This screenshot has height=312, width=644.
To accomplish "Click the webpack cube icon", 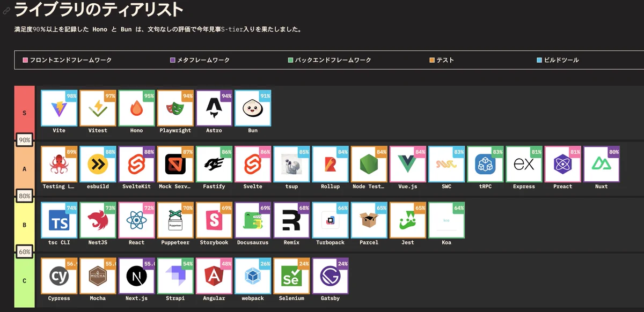I will coord(253,277).
